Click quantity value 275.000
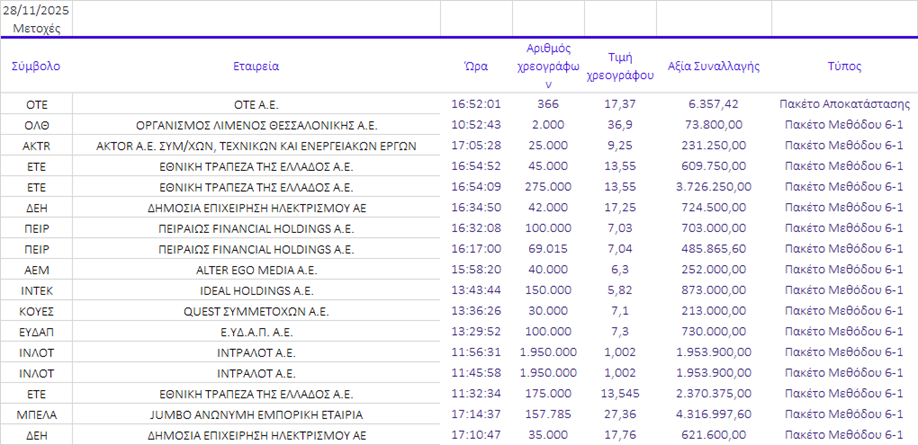This screenshot has width=918, height=445. click(548, 187)
